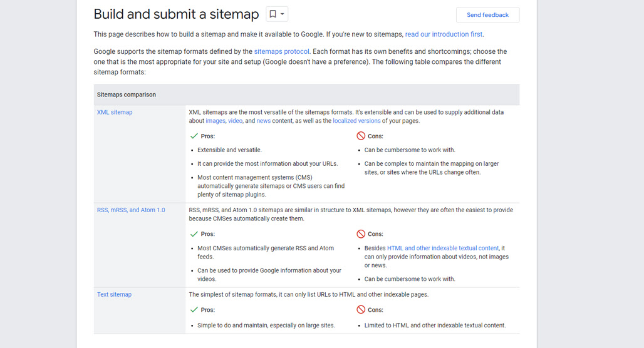
Task: Click the red Cons icon in Text sitemap row
Action: 361,310
